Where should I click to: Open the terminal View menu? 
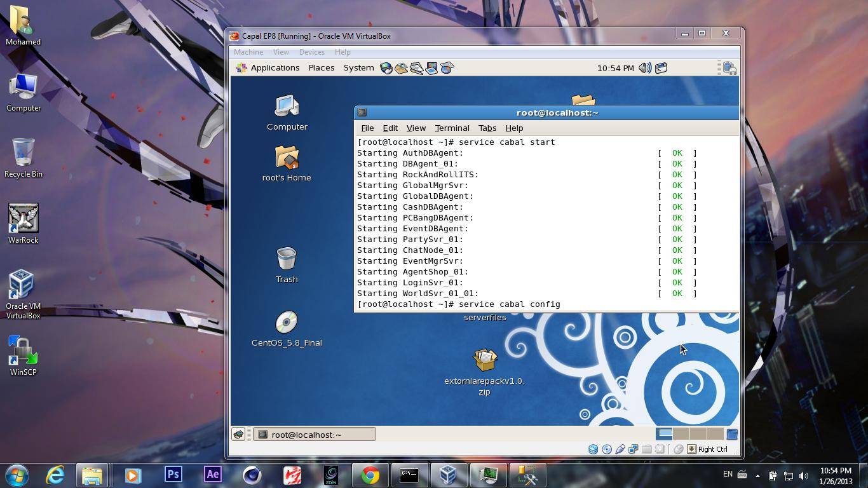(416, 128)
